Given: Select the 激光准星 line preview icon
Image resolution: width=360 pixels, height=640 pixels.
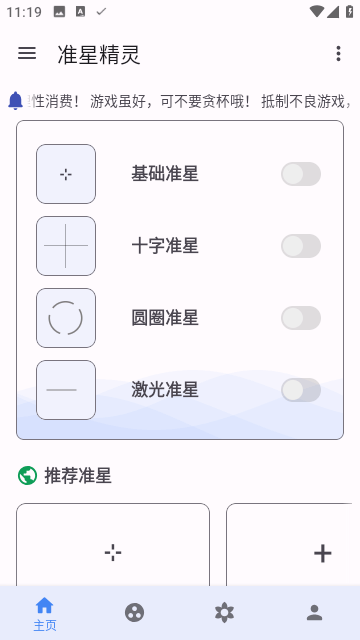Looking at the screenshot, I should 66,390.
